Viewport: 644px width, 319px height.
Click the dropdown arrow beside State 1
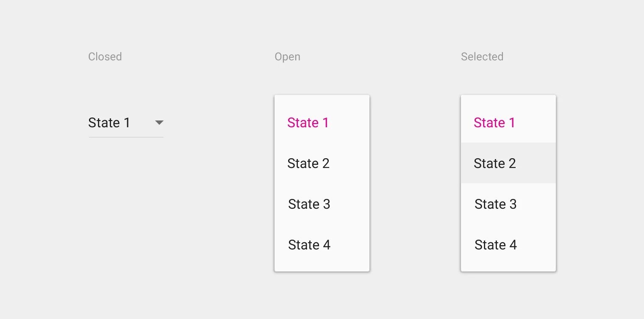159,123
